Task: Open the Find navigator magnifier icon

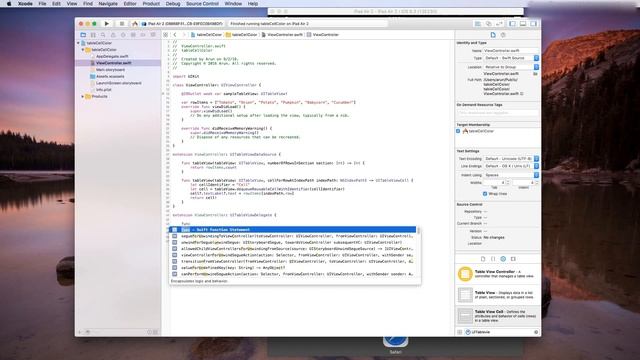Action: tap(103, 35)
